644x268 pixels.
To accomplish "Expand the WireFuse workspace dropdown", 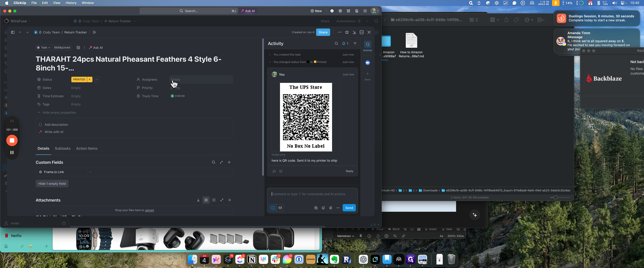I will pos(30,21).
